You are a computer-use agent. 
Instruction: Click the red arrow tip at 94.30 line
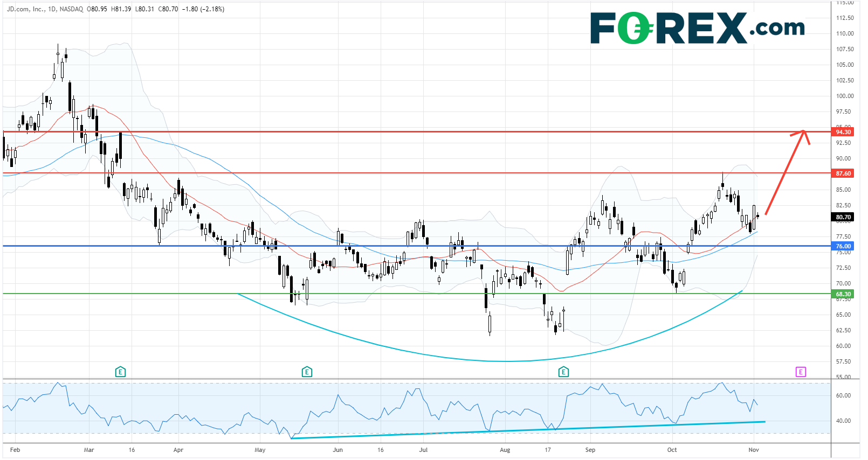(x=803, y=131)
